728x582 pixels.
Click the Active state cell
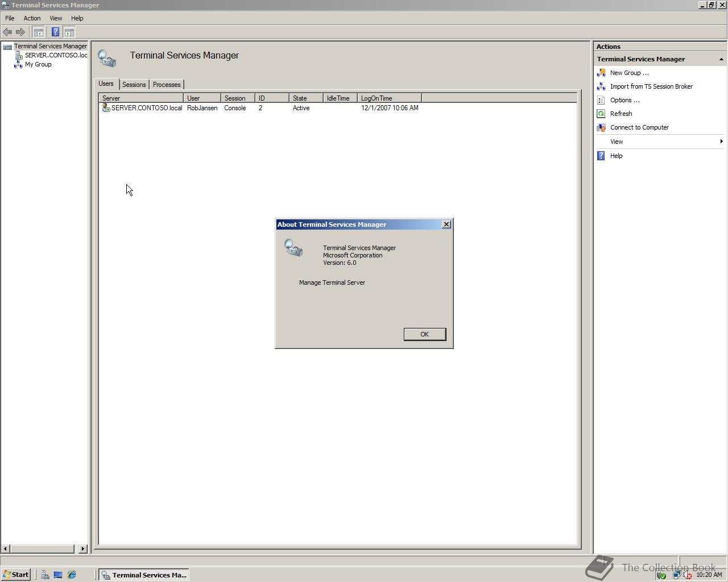tap(301, 108)
